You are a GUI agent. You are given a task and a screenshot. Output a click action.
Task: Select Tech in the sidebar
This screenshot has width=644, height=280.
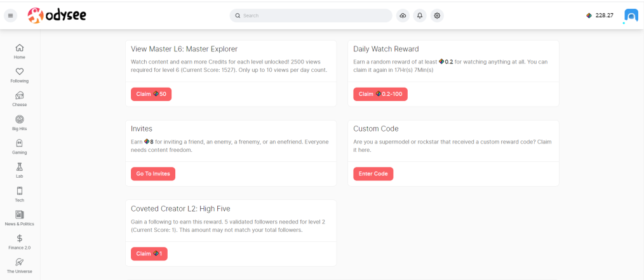click(x=19, y=194)
